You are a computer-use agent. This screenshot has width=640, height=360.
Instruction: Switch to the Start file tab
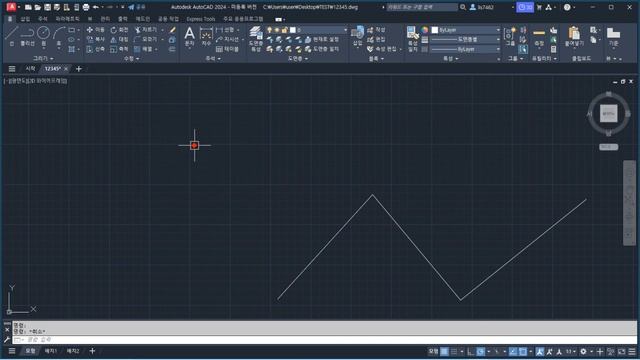pyautogui.click(x=30, y=69)
